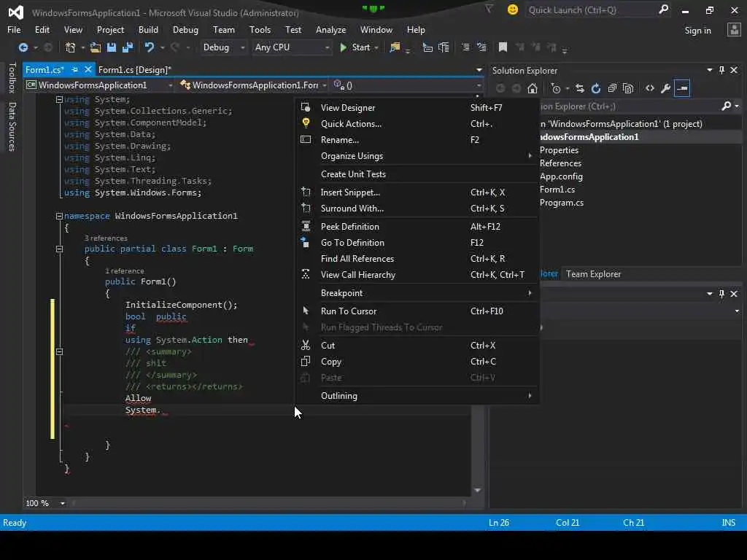The image size is (747, 560).
Task: Click the Solution Explorer Refresh icon
Action: click(596, 88)
